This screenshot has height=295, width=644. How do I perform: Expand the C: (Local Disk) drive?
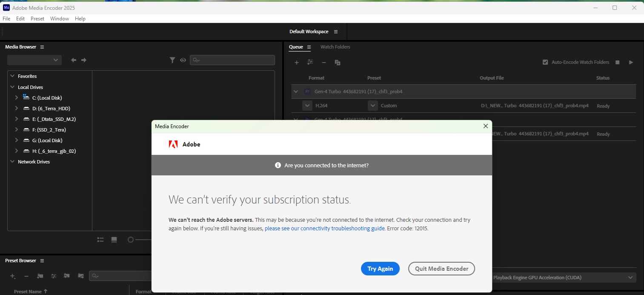click(x=16, y=98)
